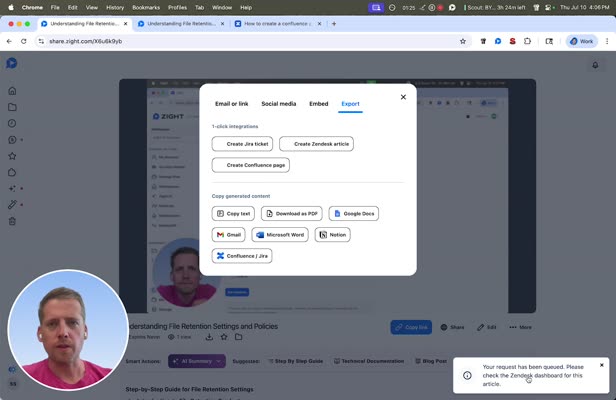This screenshot has height=400, width=616.
Task: Click the address bar URL
Action: [86, 41]
